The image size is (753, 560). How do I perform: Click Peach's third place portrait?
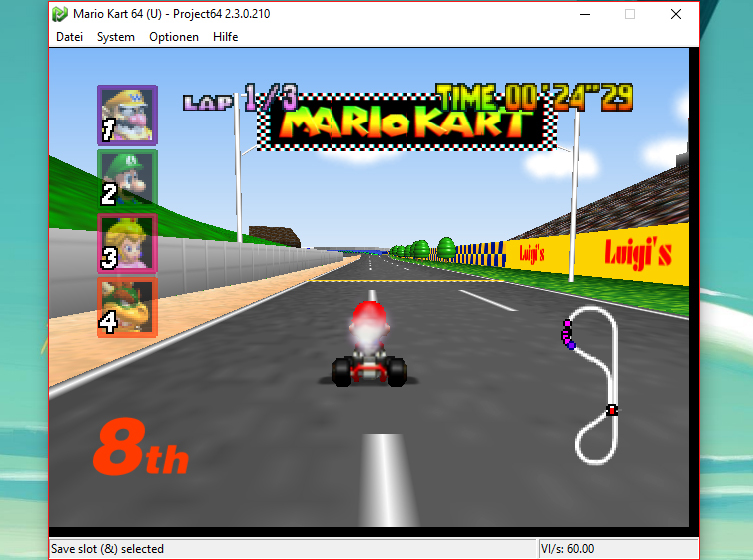tap(127, 242)
